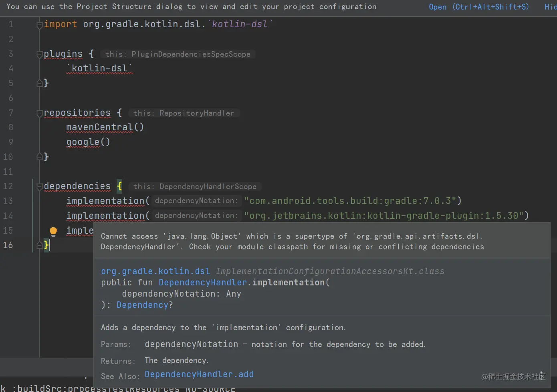The width and height of the screenshot is (557, 392).
Task: Click ImplementationConfigurationAccessorsKt.class in the tooltip
Action: click(x=330, y=271)
